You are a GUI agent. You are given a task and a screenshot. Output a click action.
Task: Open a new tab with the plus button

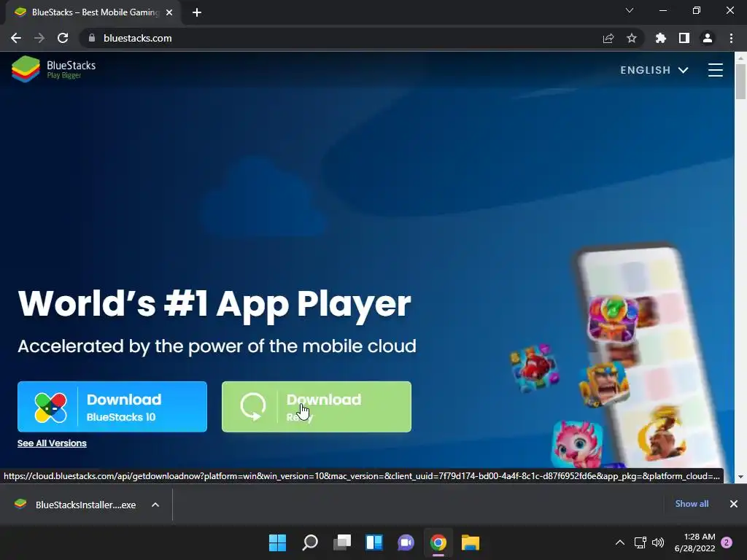[x=197, y=12]
